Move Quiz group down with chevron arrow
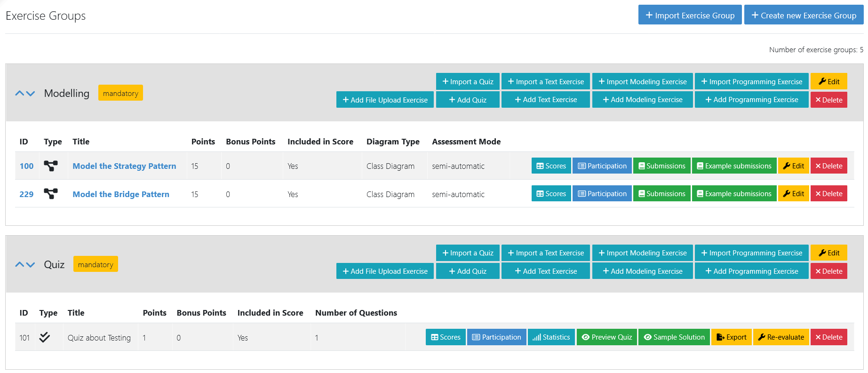This screenshot has width=868, height=373. pyautogui.click(x=31, y=265)
